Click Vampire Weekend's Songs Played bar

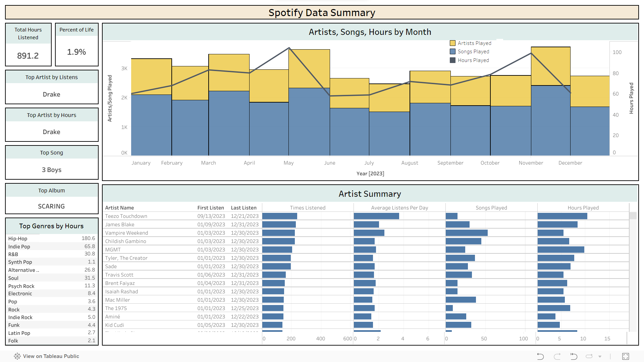coord(466,233)
